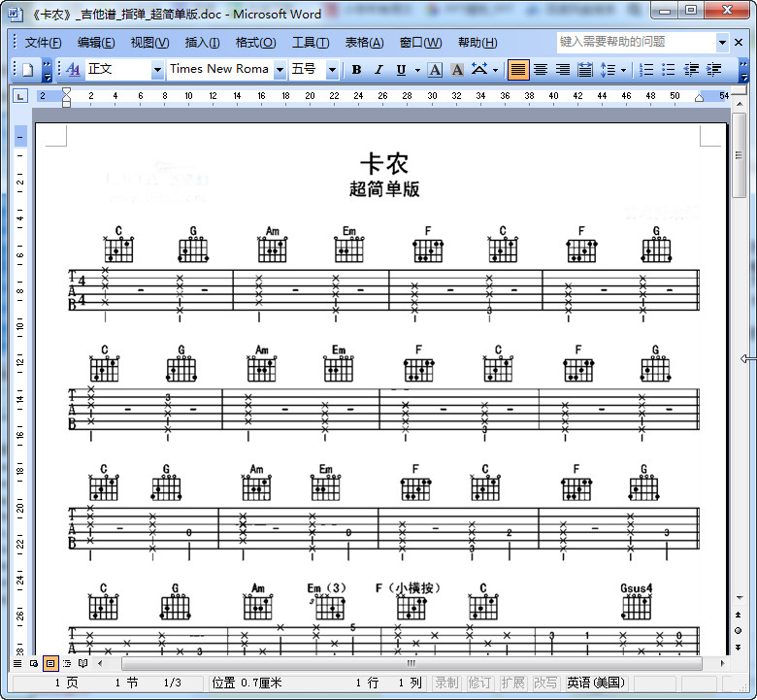Open the 窗口(W) menu
Viewport: 757px width, 700px height.
tap(420, 43)
